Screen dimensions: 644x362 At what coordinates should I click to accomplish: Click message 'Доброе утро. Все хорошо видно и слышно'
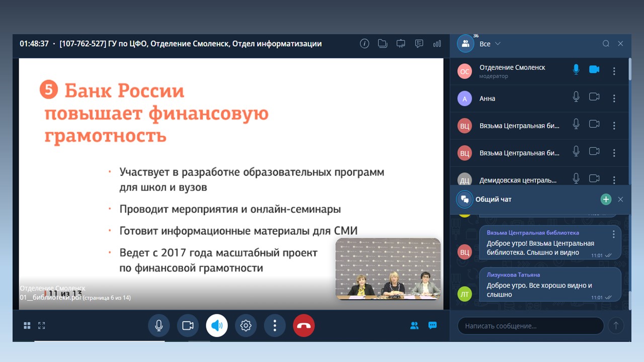click(539, 290)
